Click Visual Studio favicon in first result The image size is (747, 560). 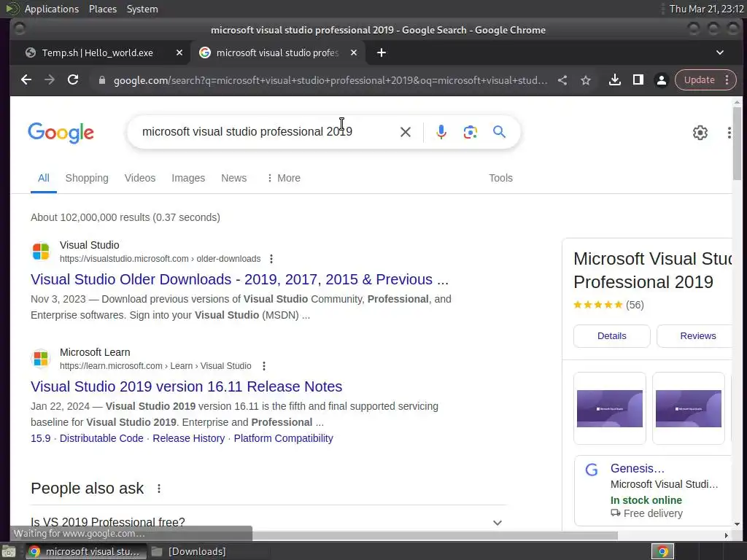click(41, 252)
